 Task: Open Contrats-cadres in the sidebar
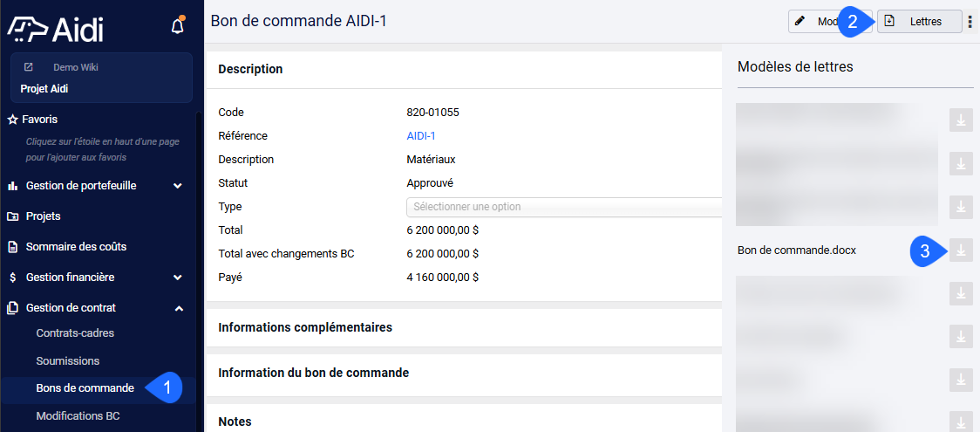pos(75,333)
